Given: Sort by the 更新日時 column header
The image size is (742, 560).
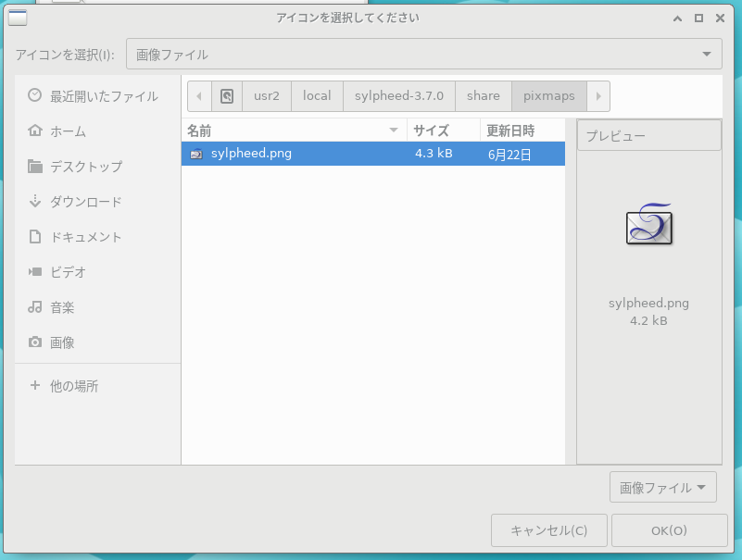Looking at the screenshot, I should 522,131.
